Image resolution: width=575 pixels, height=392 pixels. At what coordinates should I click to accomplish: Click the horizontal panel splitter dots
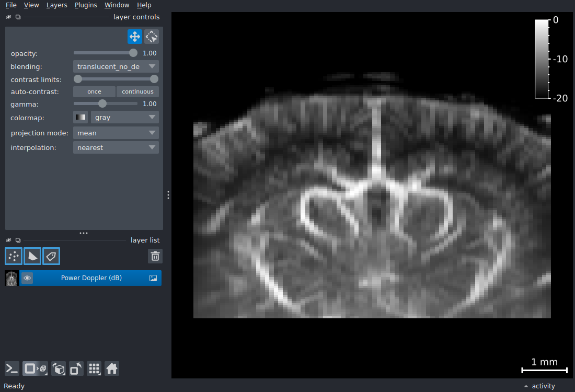tap(84, 233)
